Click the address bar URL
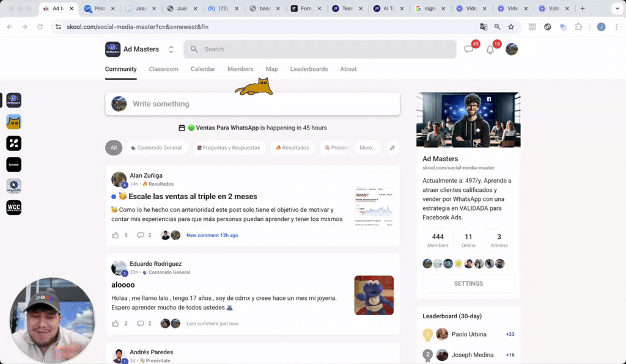The height and width of the screenshot is (364, 626). (138, 27)
